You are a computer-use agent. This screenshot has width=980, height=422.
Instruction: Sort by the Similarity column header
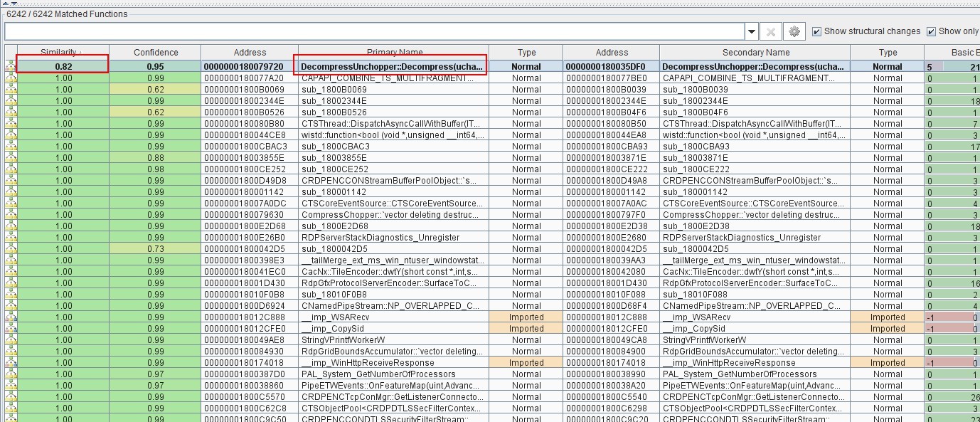click(63, 53)
